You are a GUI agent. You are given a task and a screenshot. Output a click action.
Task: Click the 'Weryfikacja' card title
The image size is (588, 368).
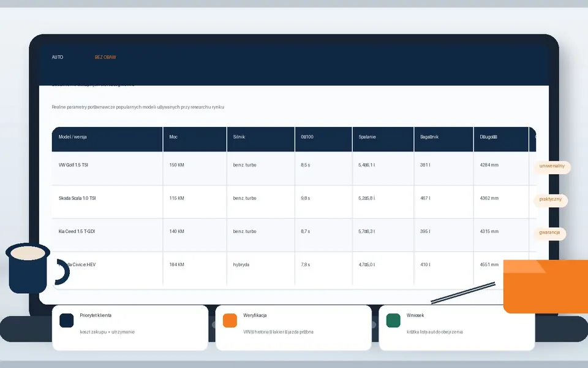coord(255,315)
